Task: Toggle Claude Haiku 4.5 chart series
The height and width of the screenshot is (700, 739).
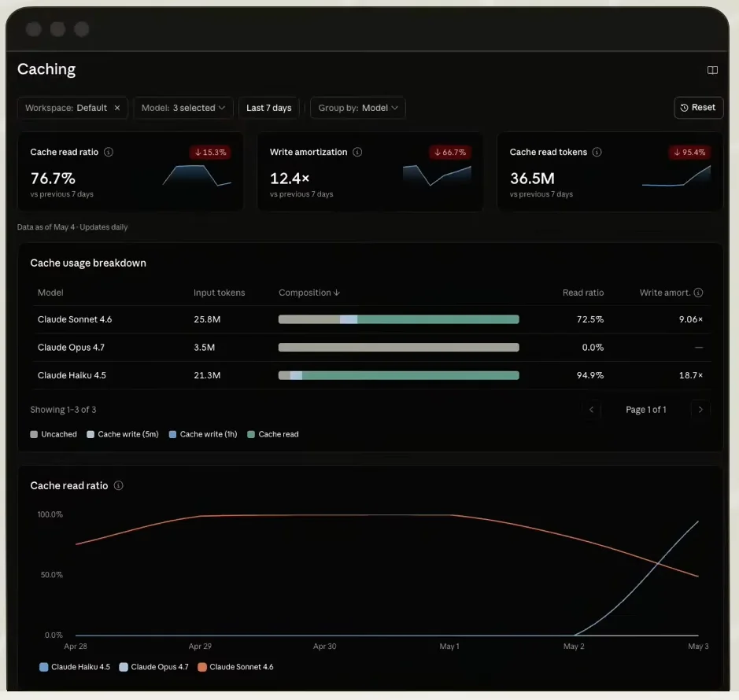Action: (75, 667)
